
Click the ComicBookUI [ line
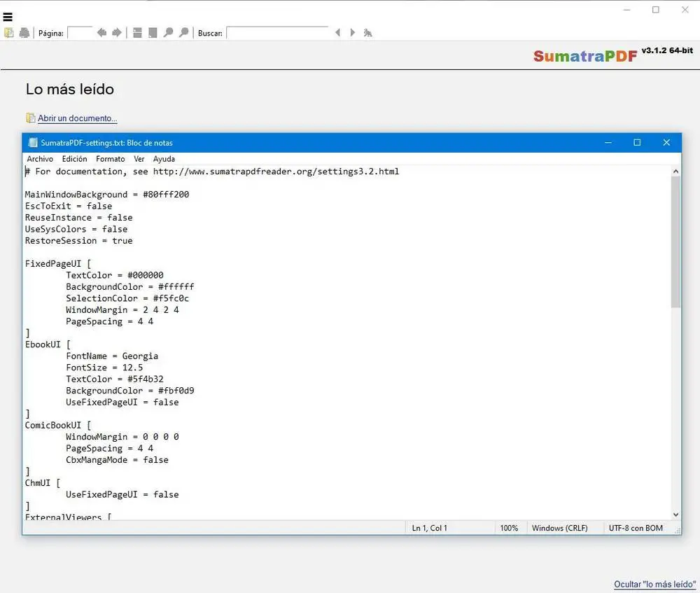(58, 426)
